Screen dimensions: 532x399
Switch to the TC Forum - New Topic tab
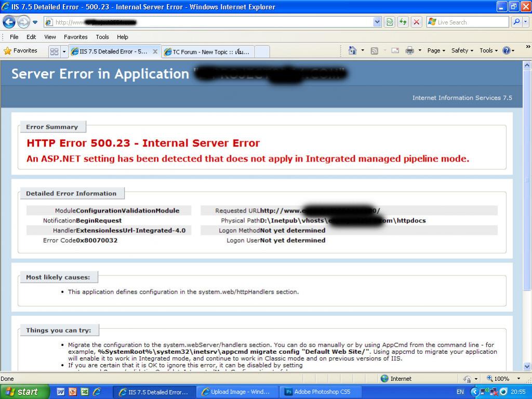208,52
